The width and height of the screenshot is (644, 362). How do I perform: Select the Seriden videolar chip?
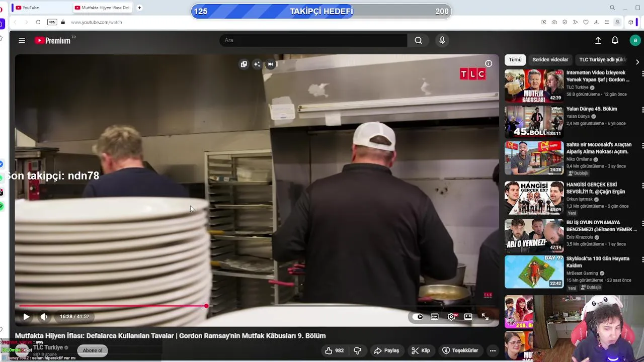click(550, 60)
